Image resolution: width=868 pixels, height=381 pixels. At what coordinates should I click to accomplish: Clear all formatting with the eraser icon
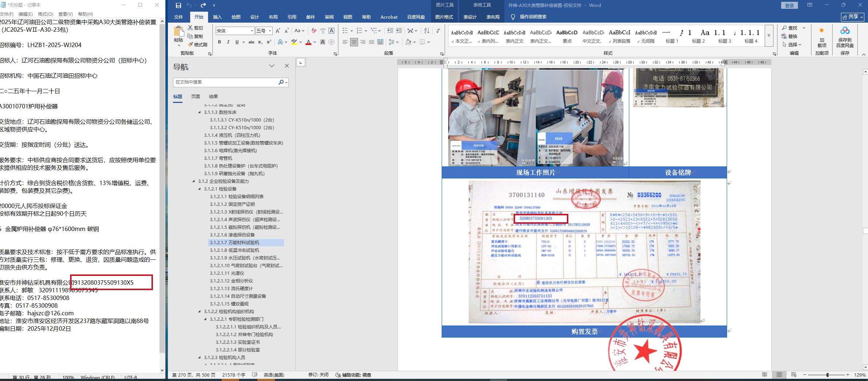tap(314, 31)
